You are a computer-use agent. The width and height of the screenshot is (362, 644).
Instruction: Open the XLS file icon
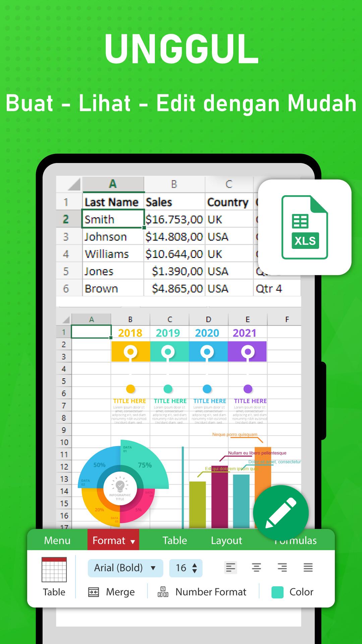(x=305, y=227)
